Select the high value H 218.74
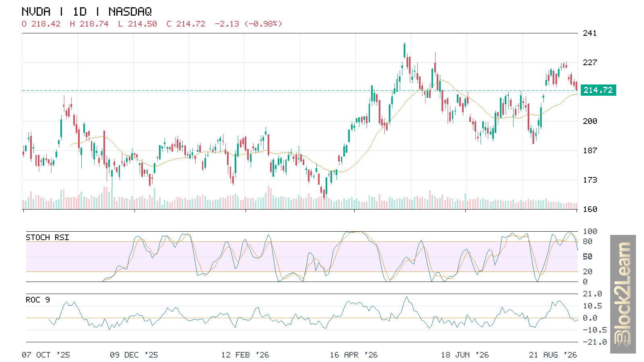The image size is (644, 362). pos(89,24)
